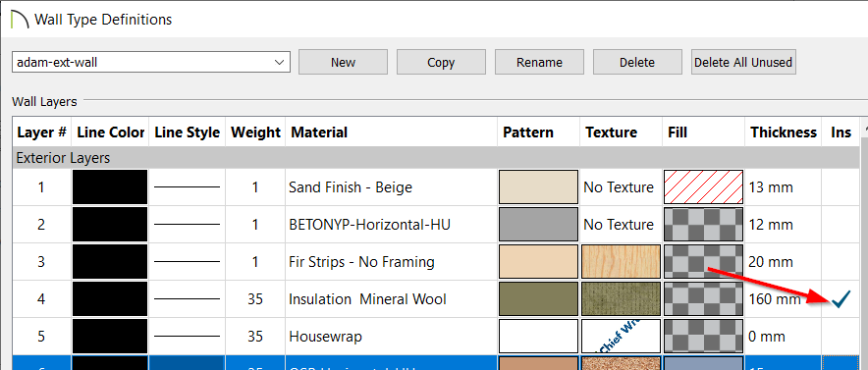Screen dimensions: 868x370
Task: Toggle Ins cell for BETONYP-Horizontal-HU layer
Action: point(841,225)
